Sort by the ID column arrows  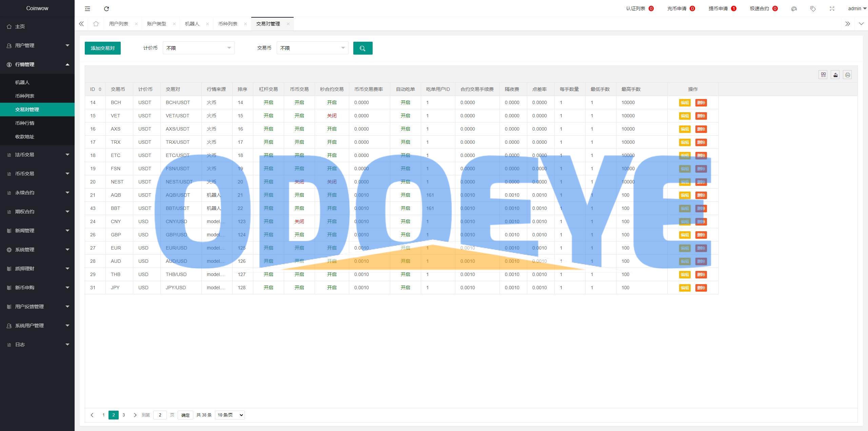click(100, 89)
